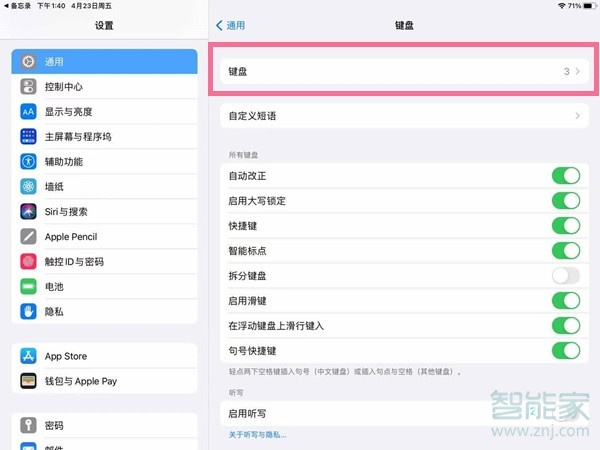Open 墙纸 settings
The width and height of the screenshot is (600, 450).
click(x=104, y=186)
